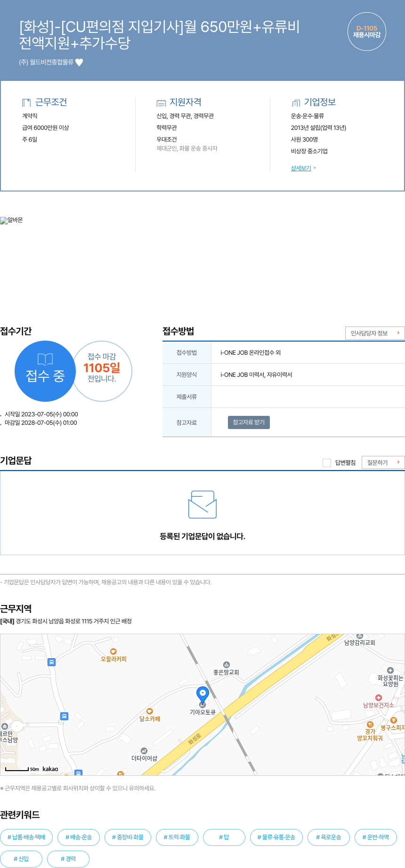405x868 pixels.
Task: Click the 질문하기 button
Action: click(x=383, y=462)
